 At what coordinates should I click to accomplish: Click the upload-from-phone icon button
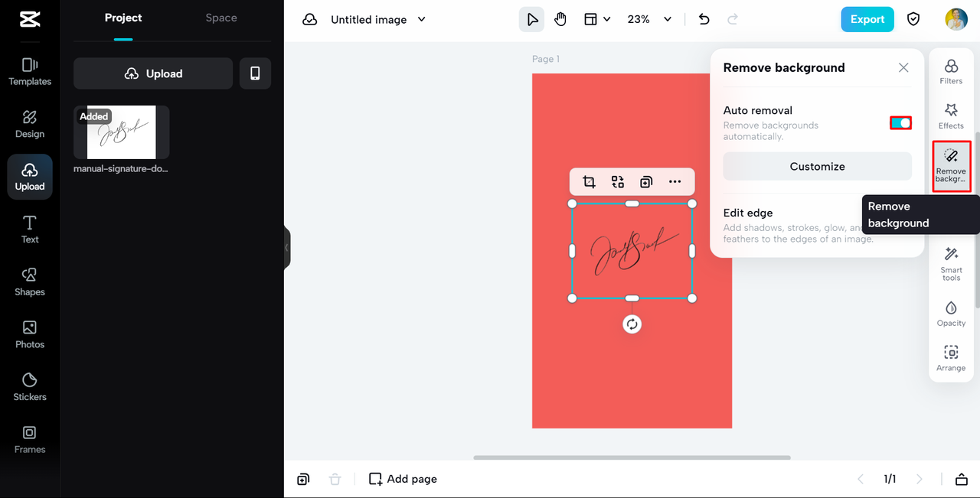pyautogui.click(x=255, y=73)
